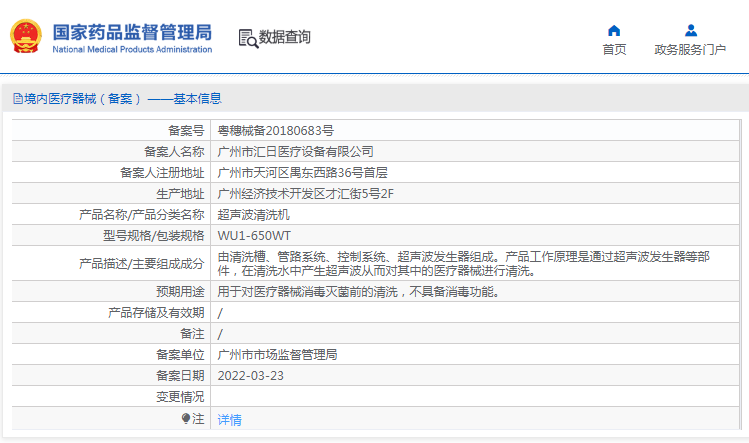The image size is (749, 443).
Task: Click the 数据查询 heading text
Action: point(285,37)
